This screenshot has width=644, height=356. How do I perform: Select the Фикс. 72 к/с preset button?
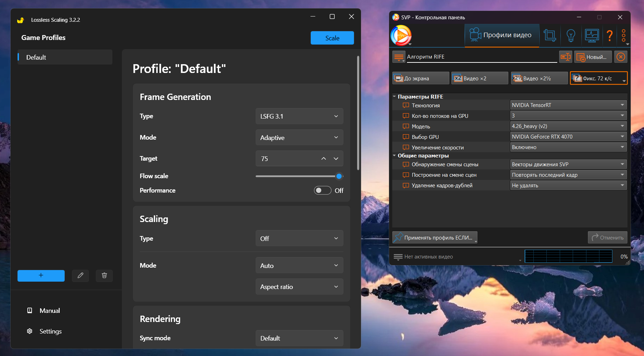click(599, 78)
